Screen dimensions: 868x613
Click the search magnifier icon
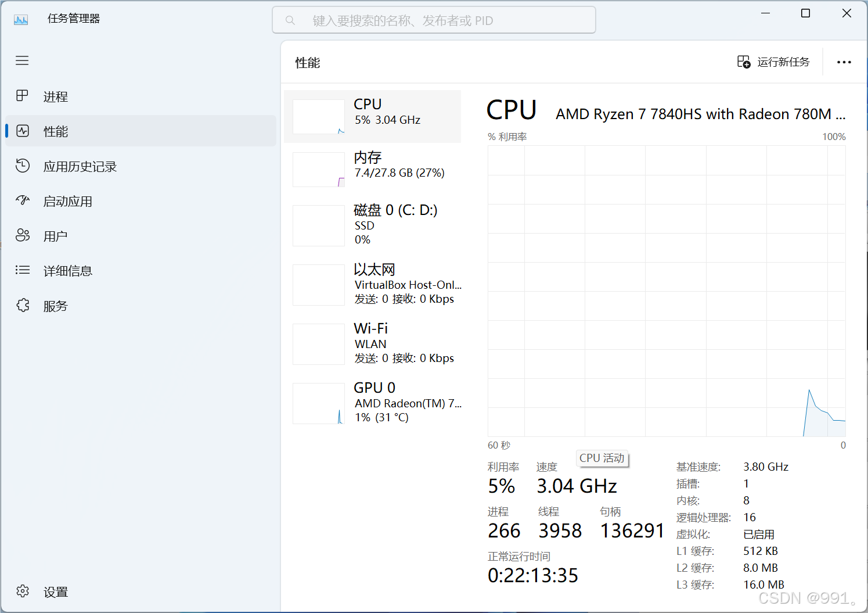click(290, 20)
